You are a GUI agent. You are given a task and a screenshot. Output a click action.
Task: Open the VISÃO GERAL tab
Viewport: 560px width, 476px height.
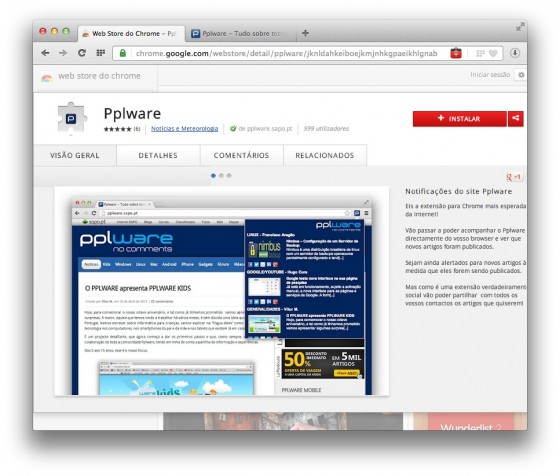tap(75, 155)
